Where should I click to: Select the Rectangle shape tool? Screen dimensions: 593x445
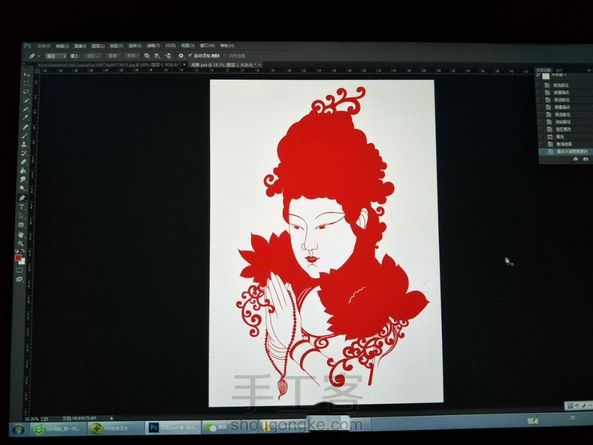click(x=21, y=225)
